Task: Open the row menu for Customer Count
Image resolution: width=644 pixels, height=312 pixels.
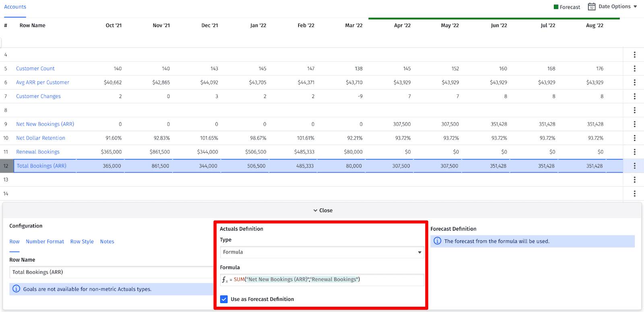Action: coord(634,69)
